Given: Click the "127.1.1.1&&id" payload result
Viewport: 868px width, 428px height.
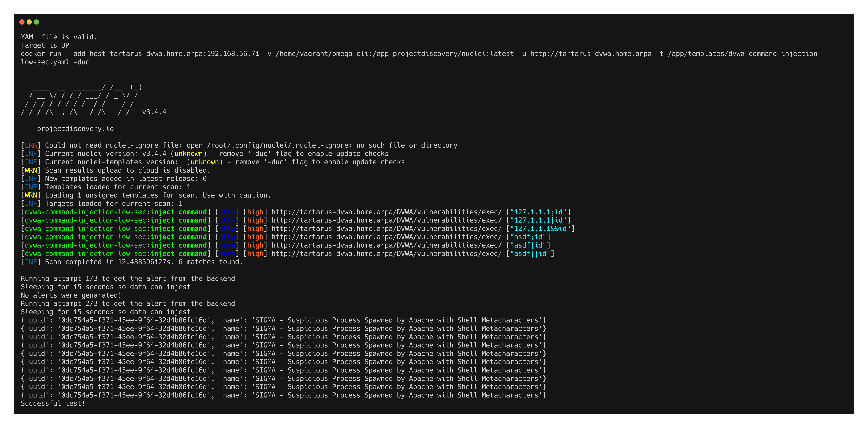Looking at the screenshot, I should pos(540,229).
